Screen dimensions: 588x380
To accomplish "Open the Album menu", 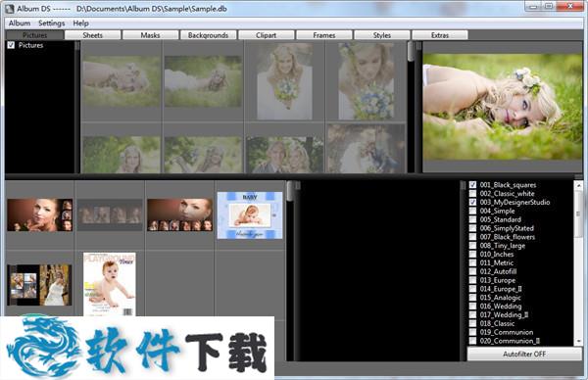I will click(x=20, y=24).
